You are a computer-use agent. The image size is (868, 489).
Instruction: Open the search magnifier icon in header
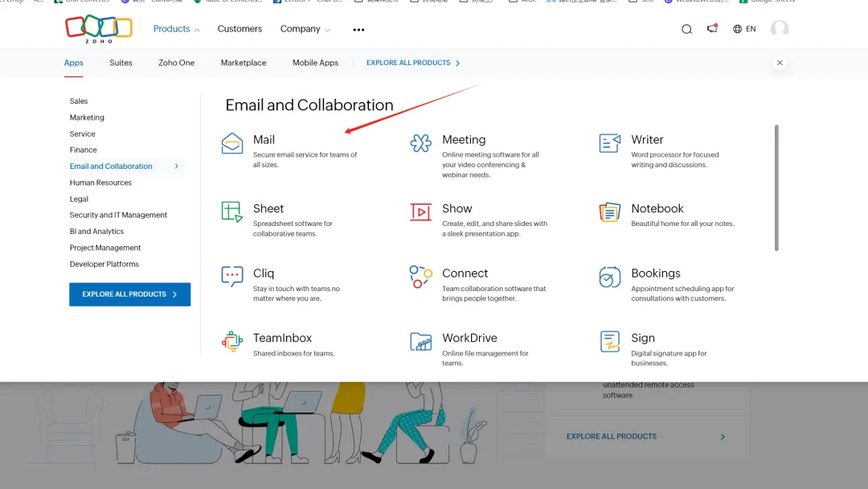(686, 29)
